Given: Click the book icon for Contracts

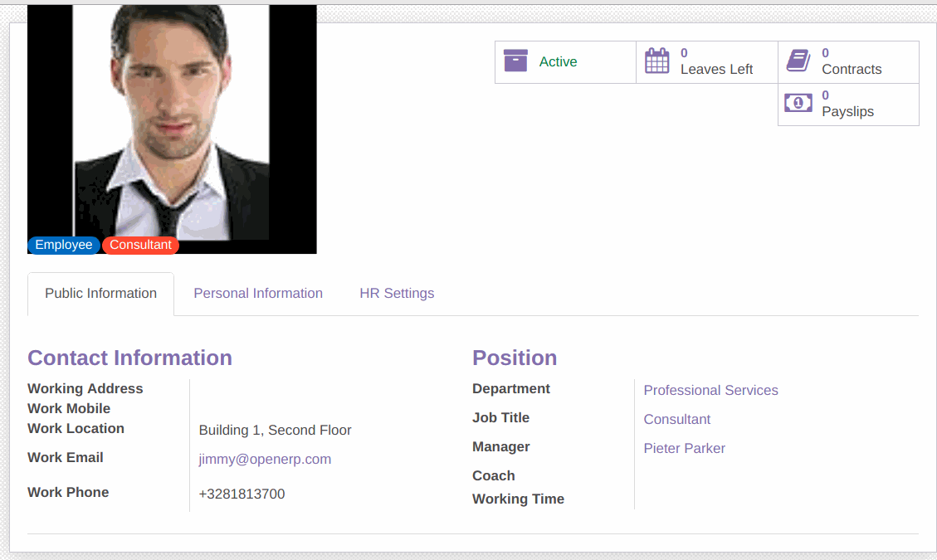Looking at the screenshot, I should 798,61.
